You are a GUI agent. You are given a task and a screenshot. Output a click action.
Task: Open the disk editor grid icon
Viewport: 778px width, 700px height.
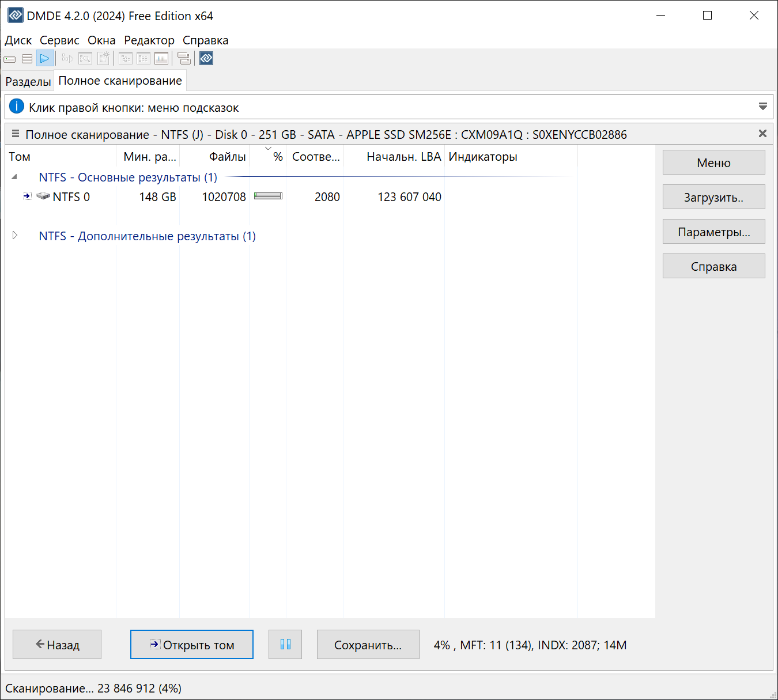161,59
